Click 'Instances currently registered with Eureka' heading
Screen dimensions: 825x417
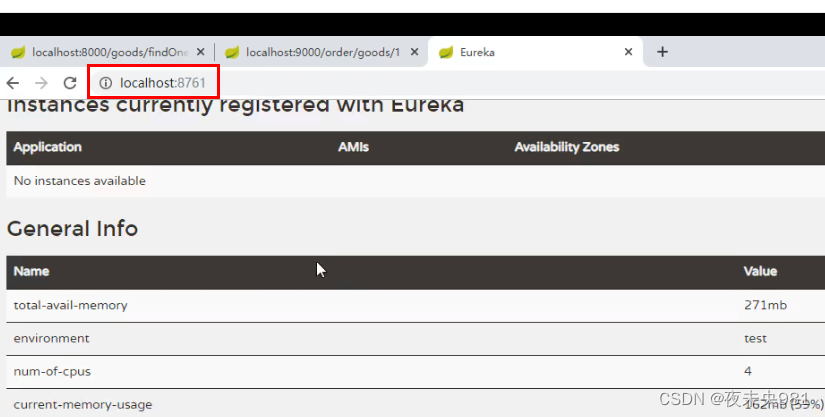(x=235, y=107)
